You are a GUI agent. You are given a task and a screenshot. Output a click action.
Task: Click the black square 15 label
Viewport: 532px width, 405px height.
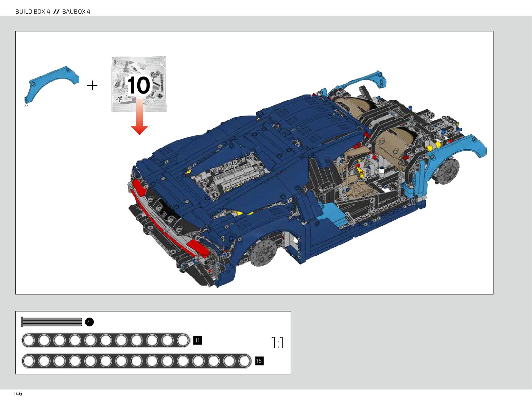click(x=259, y=361)
